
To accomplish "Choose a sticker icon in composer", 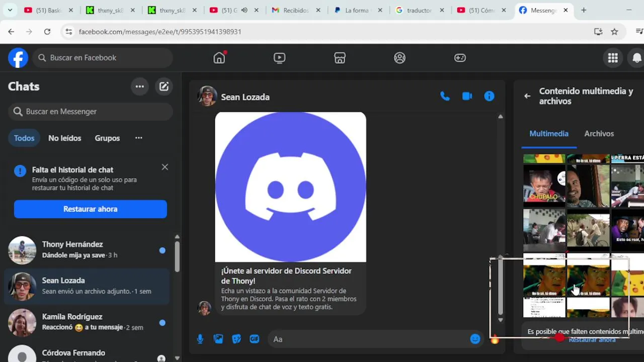I will click(236, 339).
